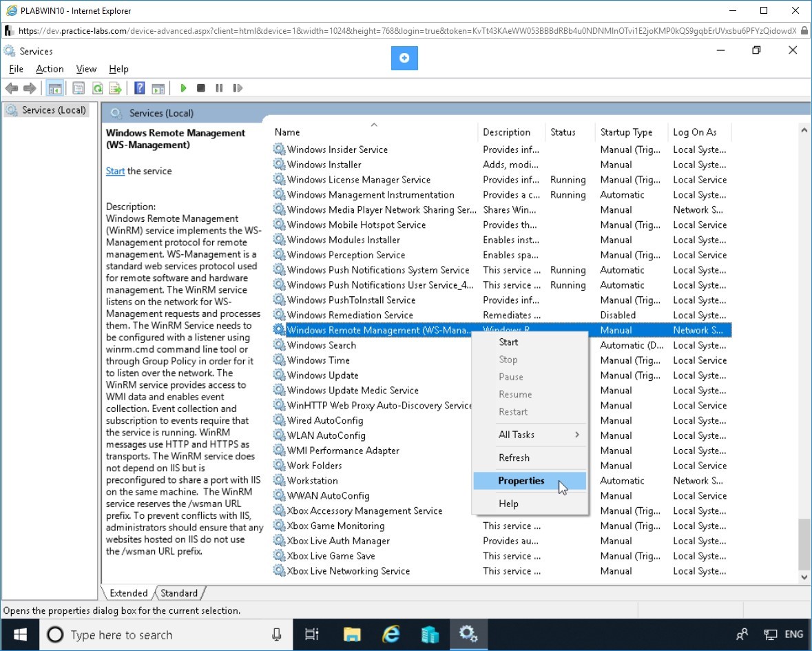The width and height of the screenshot is (812, 651).
Task: Click the gear icon beside Windows Insider Service
Action: (x=279, y=149)
